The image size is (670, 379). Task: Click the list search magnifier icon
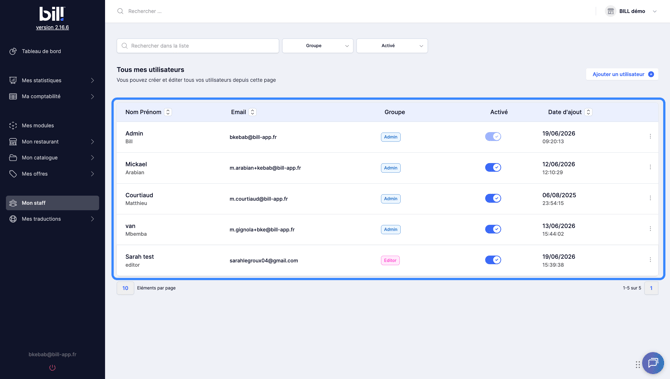point(124,46)
